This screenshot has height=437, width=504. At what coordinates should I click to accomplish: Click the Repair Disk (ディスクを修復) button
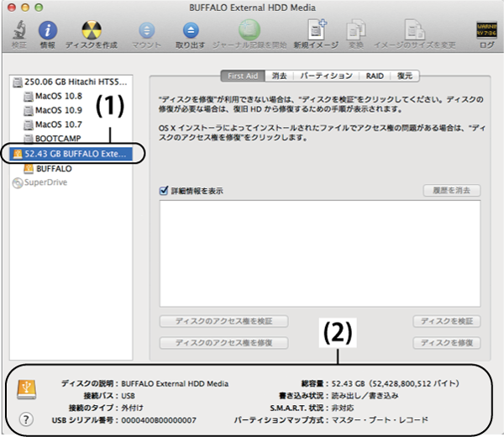(x=447, y=343)
